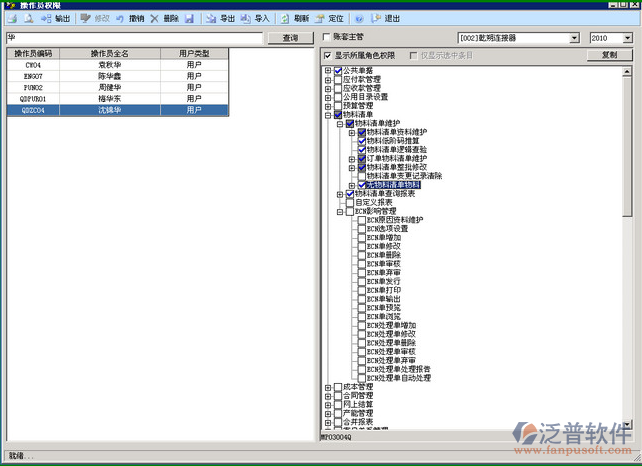Viewport: 642px width, 466px height.
Task: Click the 查询 search button
Action: 290,38
